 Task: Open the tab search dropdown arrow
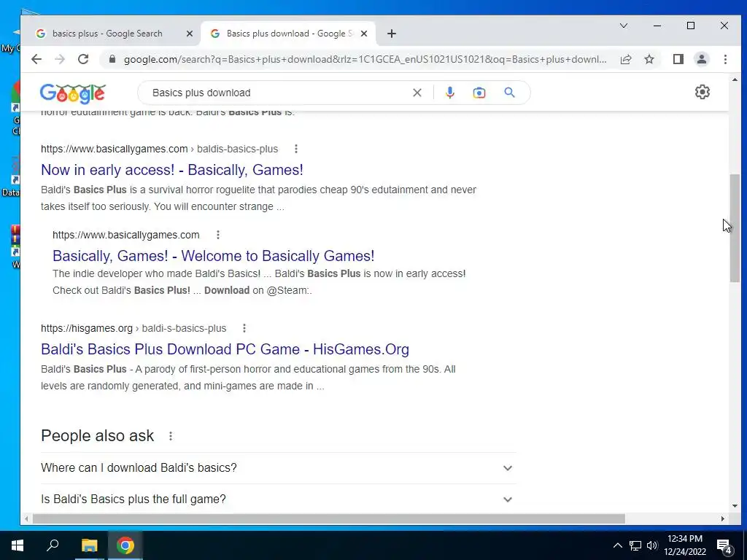click(624, 26)
